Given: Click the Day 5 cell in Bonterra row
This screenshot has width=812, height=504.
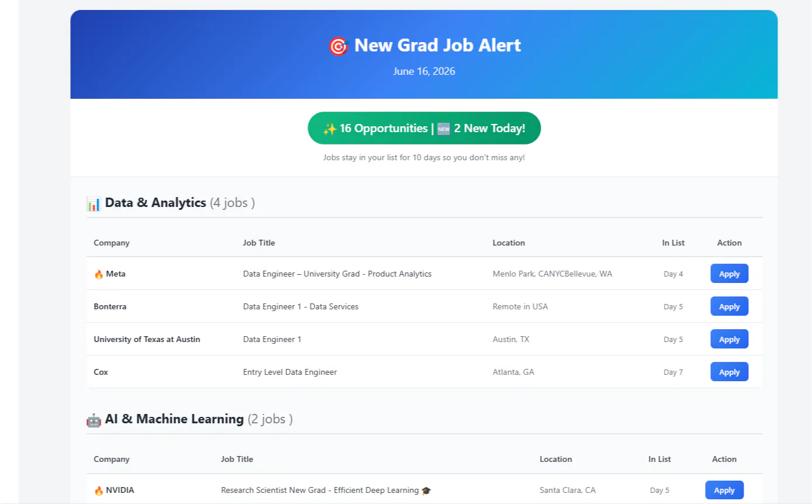Looking at the screenshot, I should [673, 306].
